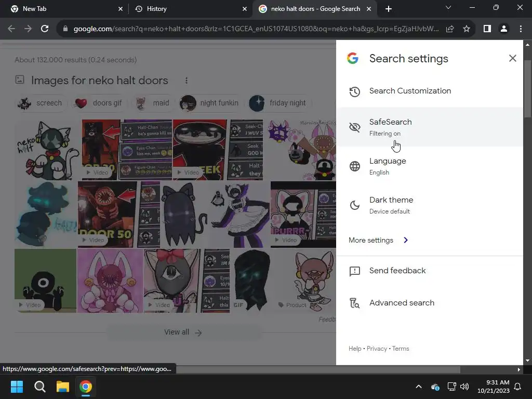Click View all images button

(183, 332)
